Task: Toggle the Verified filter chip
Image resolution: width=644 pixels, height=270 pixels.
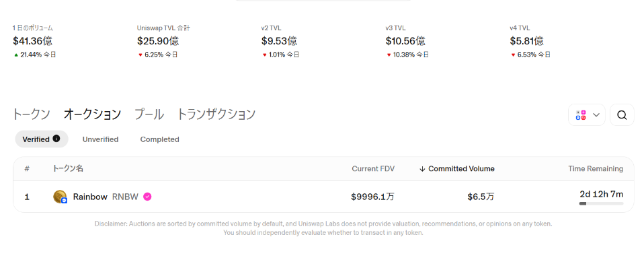Action: pos(36,139)
